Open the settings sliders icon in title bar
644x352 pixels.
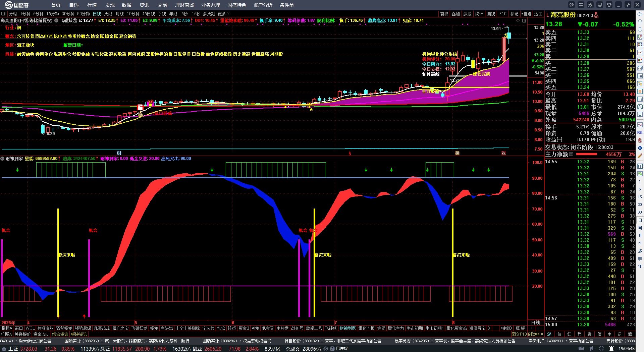click(x=581, y=5)
